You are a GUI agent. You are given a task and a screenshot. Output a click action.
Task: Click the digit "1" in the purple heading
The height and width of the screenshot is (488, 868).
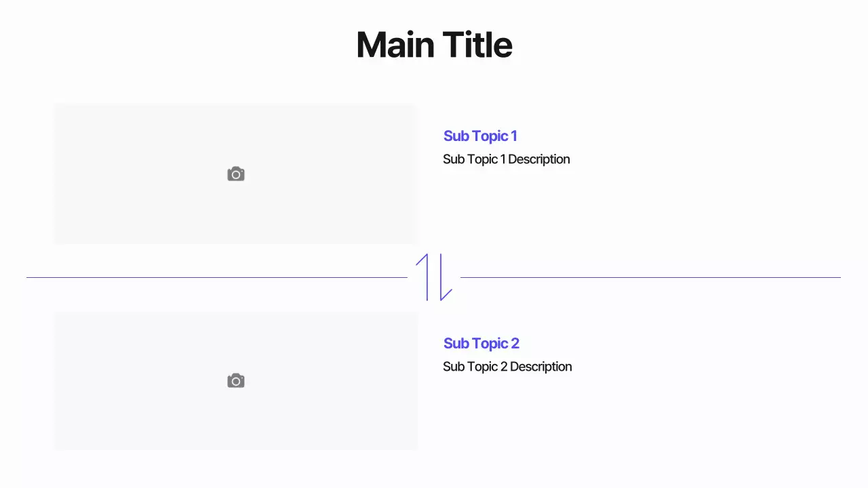(514, 136)
